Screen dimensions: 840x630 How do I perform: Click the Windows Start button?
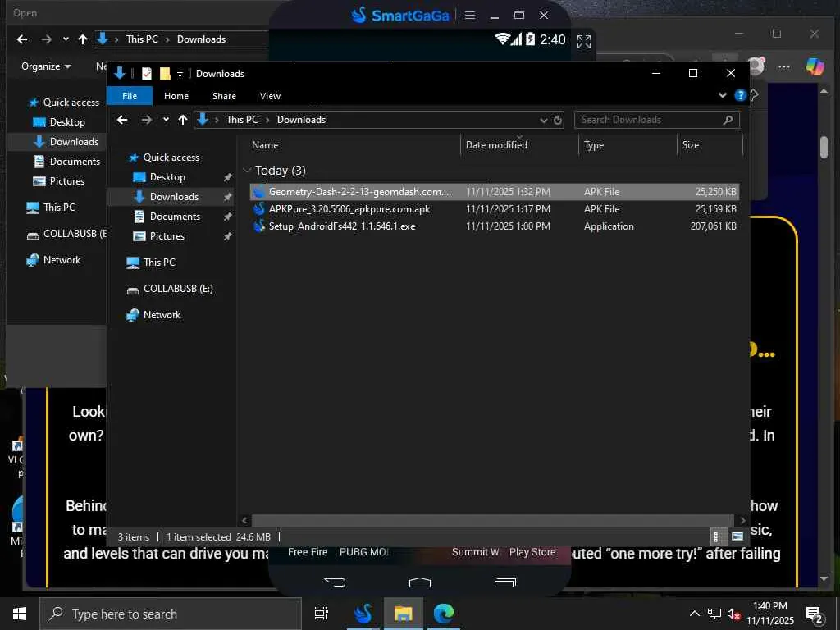pos(20,614)
